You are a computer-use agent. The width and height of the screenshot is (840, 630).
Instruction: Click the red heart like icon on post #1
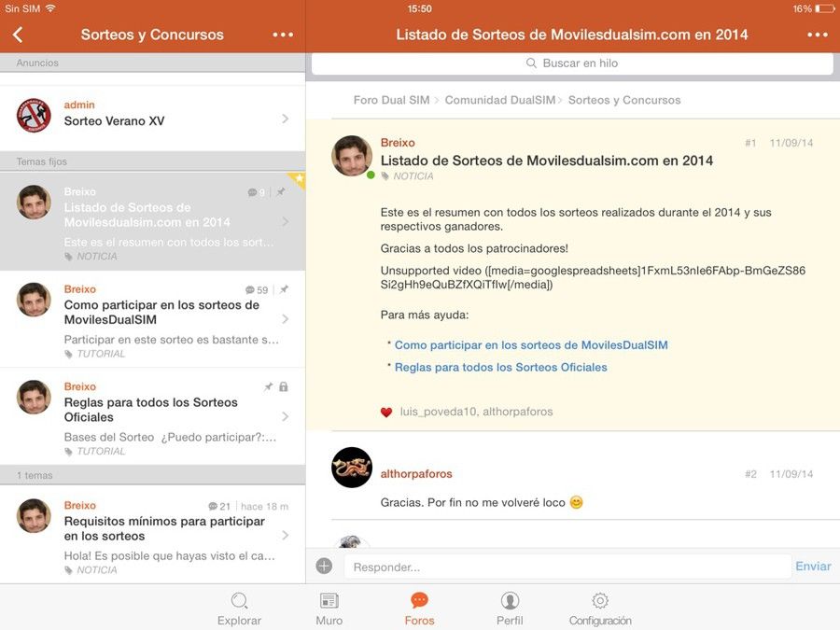click(386, 412)
